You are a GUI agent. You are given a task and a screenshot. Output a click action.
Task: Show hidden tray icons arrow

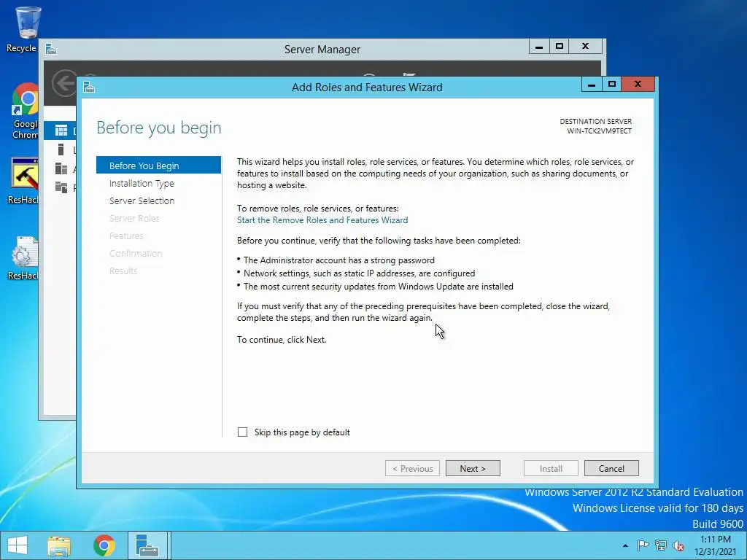[625, 545]
